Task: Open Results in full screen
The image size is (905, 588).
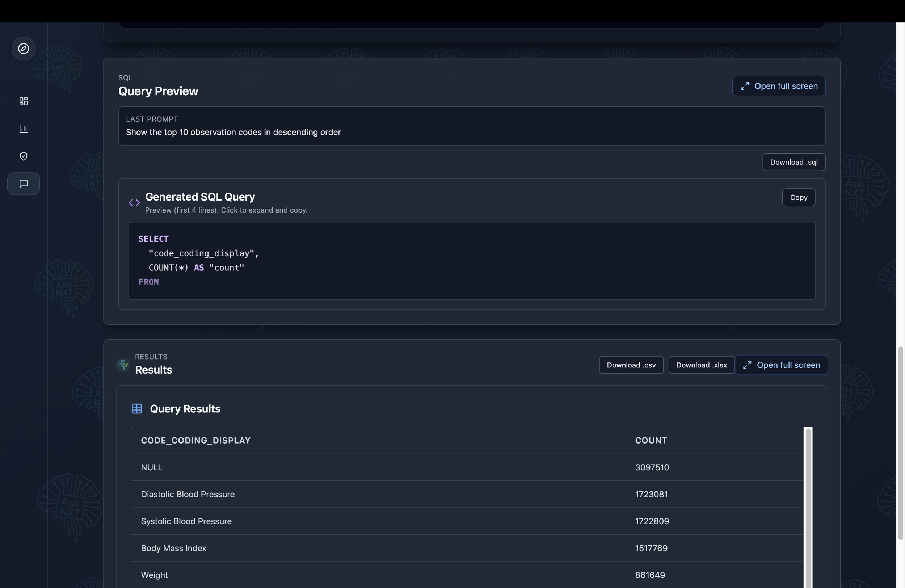Action: (x=781, y=365)
